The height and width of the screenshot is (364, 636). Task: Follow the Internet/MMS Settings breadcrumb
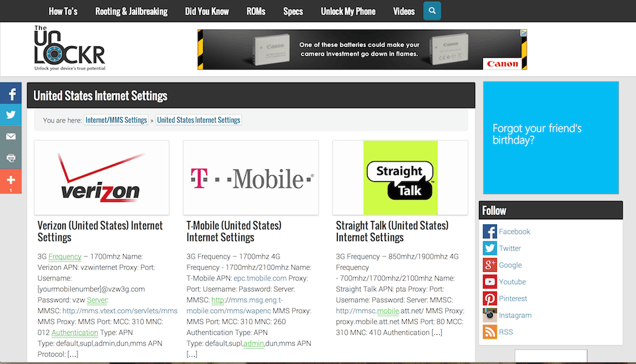click(116, 120)
